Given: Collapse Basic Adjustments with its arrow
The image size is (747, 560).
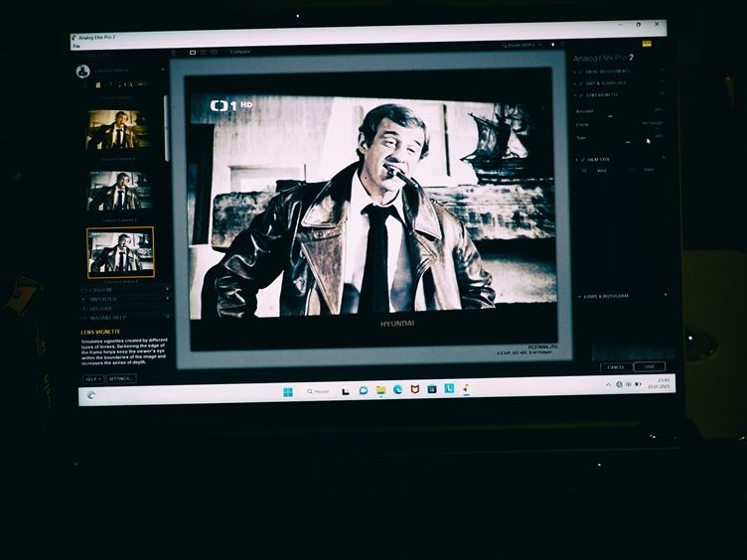Looking at the screenshot, I should click(x=575, y=71).
